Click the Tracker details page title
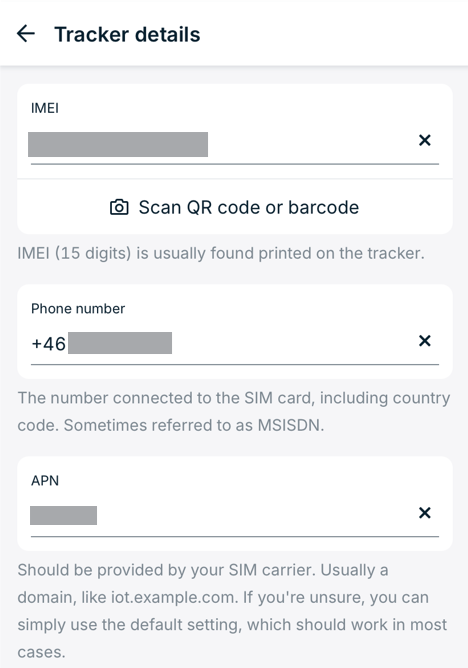 point(127,35)
